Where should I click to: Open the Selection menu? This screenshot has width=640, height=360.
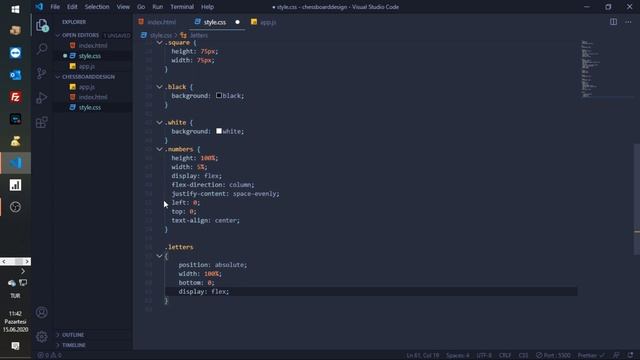click(97, 7)
